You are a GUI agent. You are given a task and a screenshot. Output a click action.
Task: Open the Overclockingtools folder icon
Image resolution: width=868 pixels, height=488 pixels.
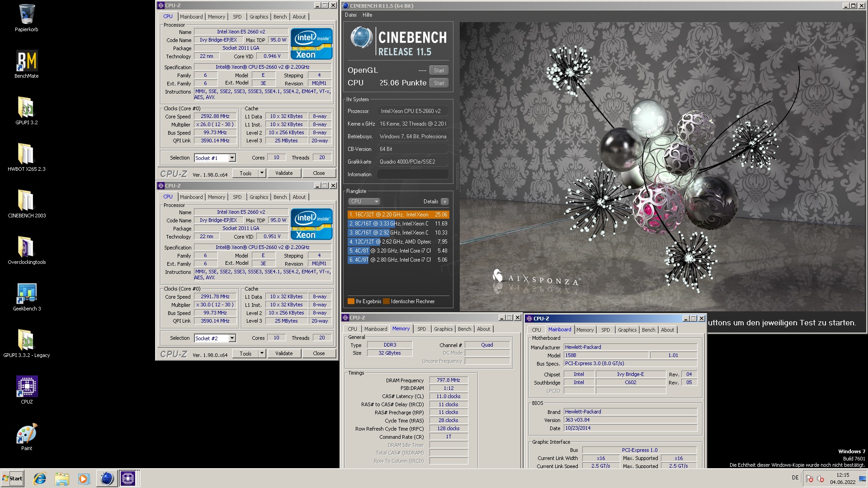[27, 250]
